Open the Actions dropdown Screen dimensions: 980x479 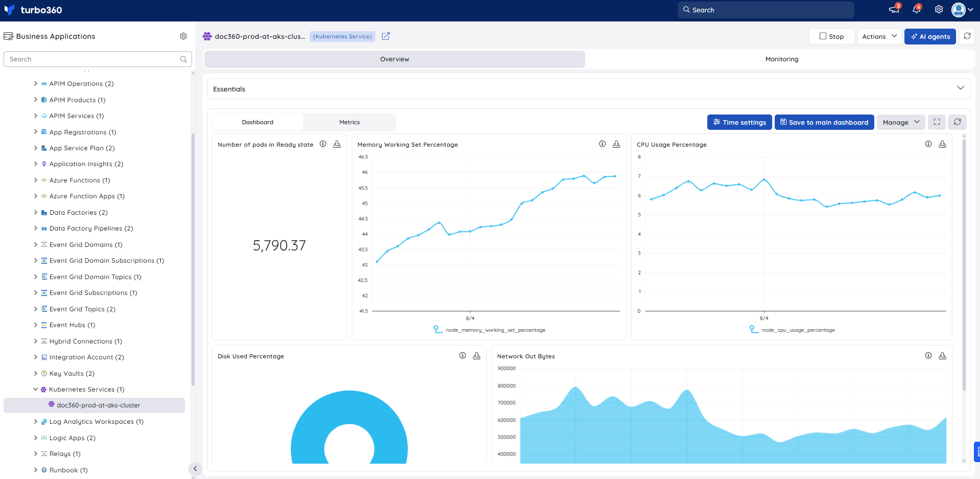point(879,36)
